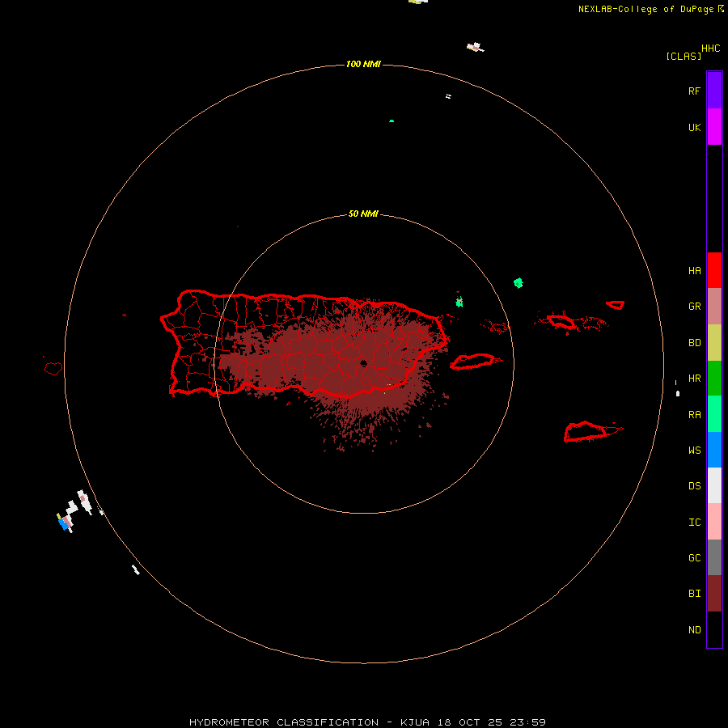Click the Hydrometeor Classification title caption
The image size is (728, 728).
tap(367, 722)
